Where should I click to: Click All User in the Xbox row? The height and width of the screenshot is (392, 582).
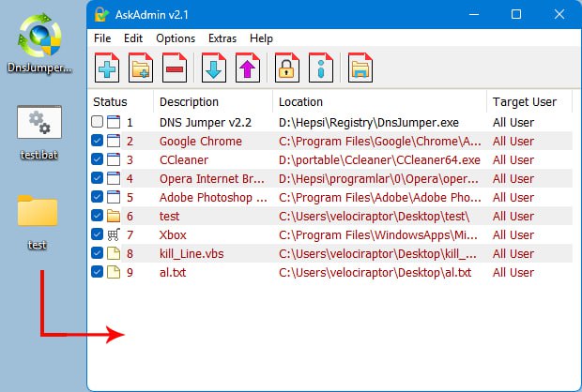click(x=513, y=235)
